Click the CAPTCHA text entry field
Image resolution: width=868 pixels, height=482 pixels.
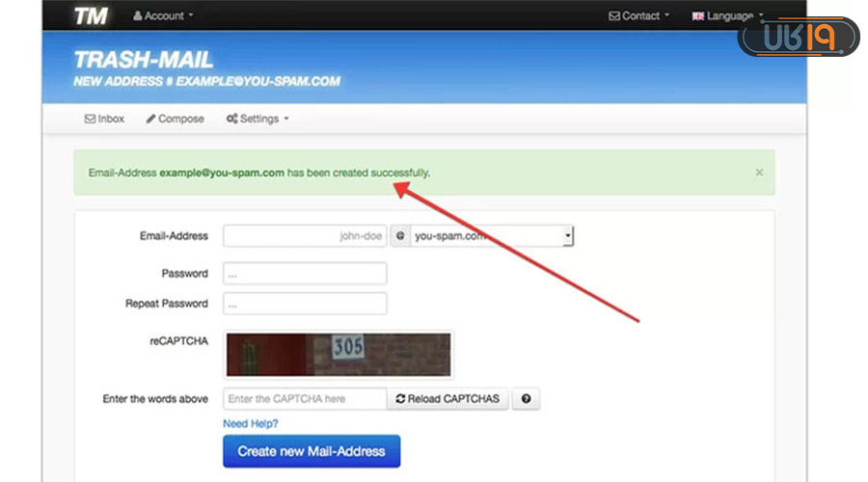click(305, 399)
